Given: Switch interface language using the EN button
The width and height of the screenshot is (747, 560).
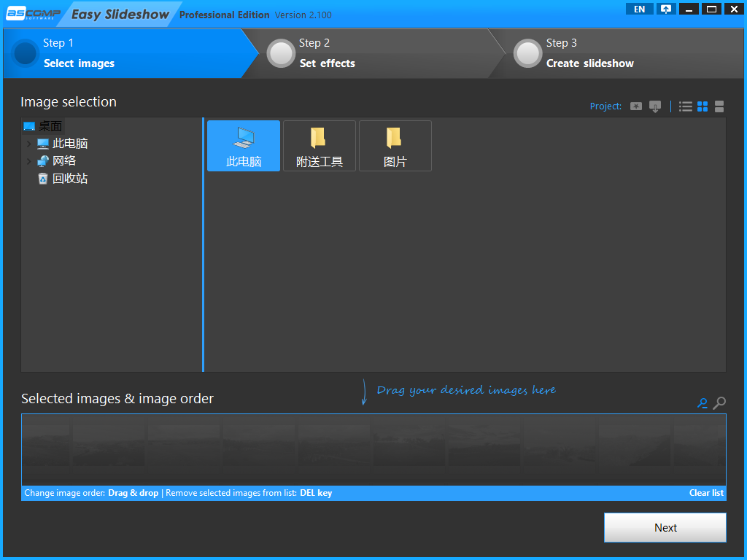Looking at the screenshot, I should (639, 9).
